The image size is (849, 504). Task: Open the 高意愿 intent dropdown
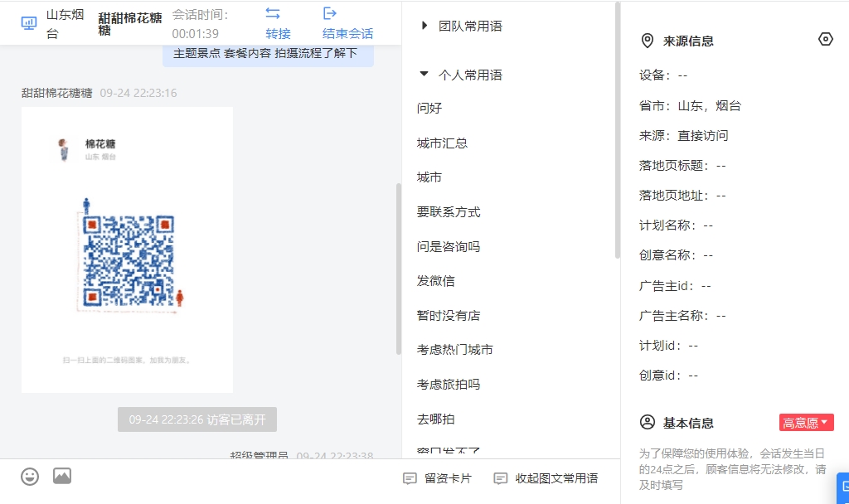point(806,422)
